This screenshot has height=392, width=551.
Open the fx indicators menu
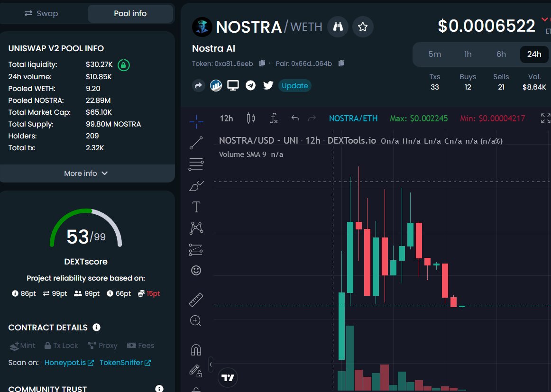tap(274, 119)
